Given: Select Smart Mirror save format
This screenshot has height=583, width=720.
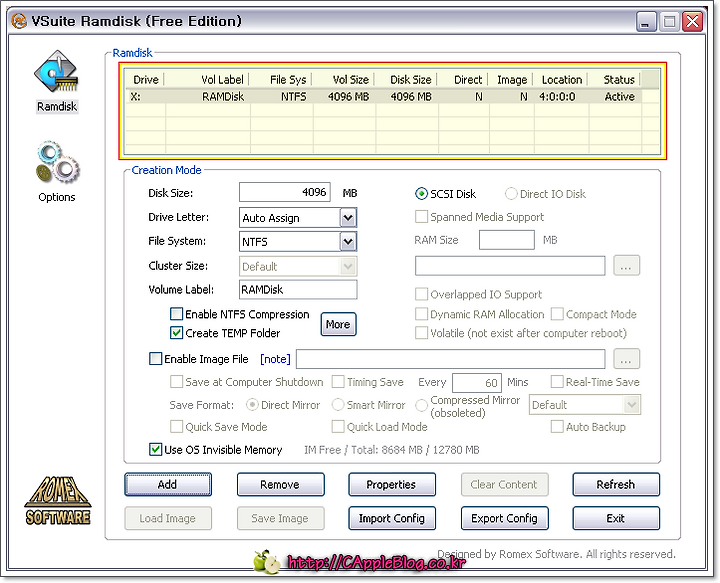Looking at the screenshot, I should (338, 405).
